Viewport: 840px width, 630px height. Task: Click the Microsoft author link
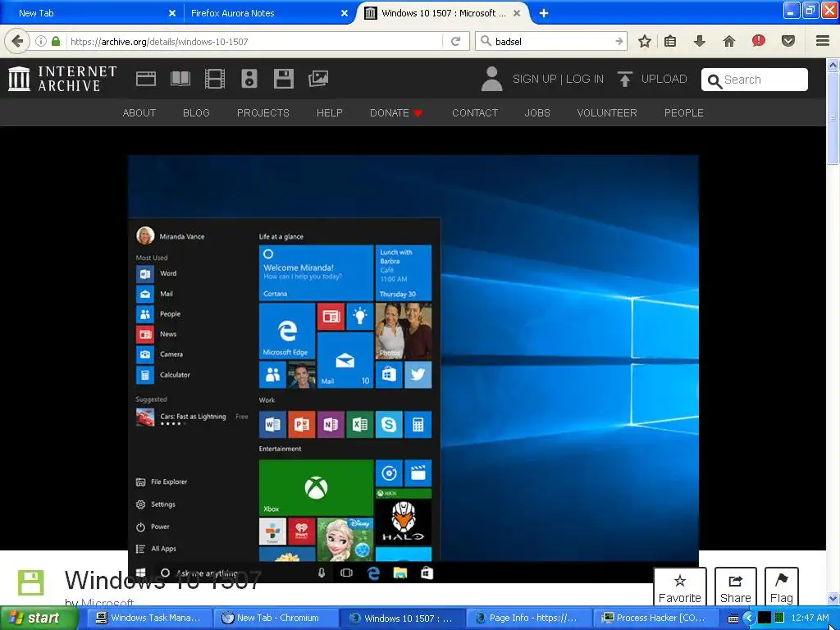(107, 602)
